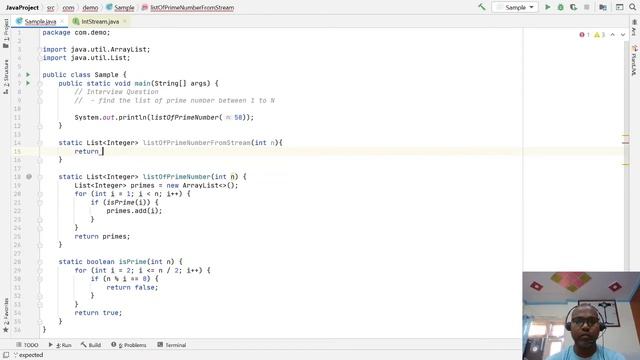Click the demo breadcrumb
This screenshot has height=360, width=640.
point(90,7)
